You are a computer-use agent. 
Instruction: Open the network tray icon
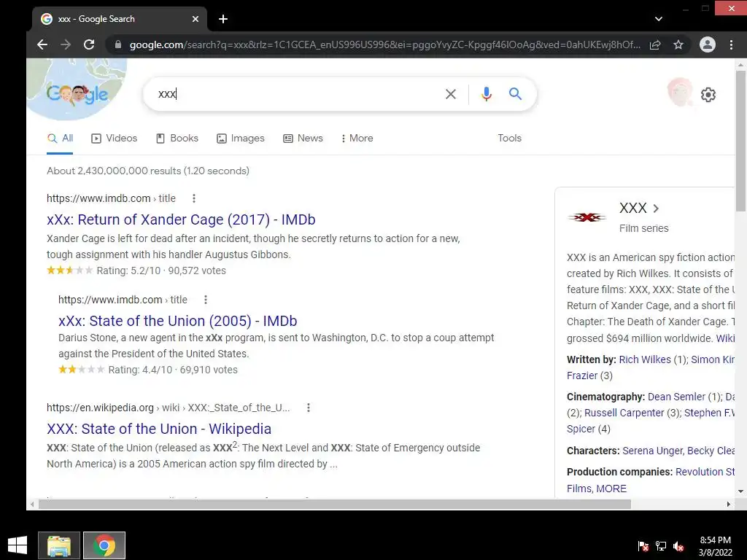click(x=661, y=546)
